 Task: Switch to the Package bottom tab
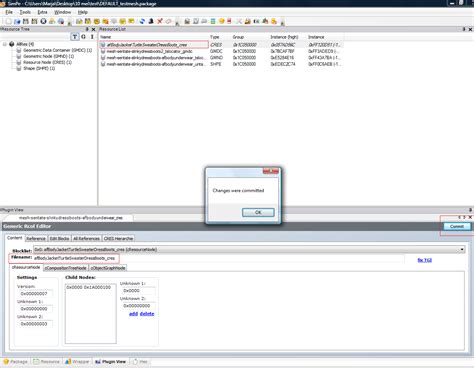pyautogui.click(x=16, y=361)
